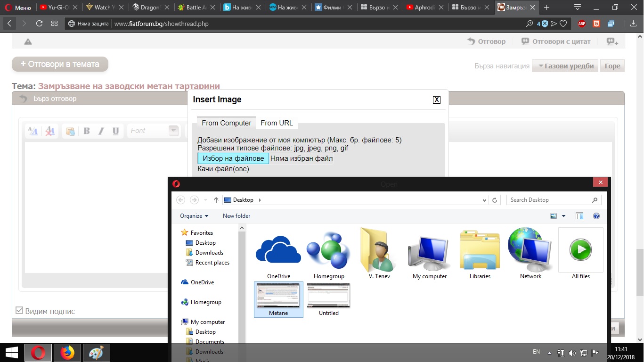
Task: Toggle the Видим подпис checkbox
Action: 19,310
